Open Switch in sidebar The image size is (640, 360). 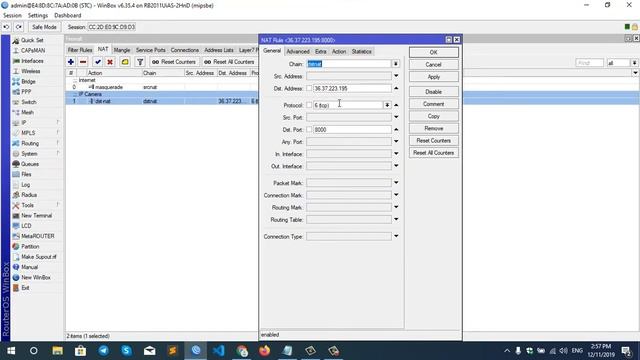pos(29,102)
